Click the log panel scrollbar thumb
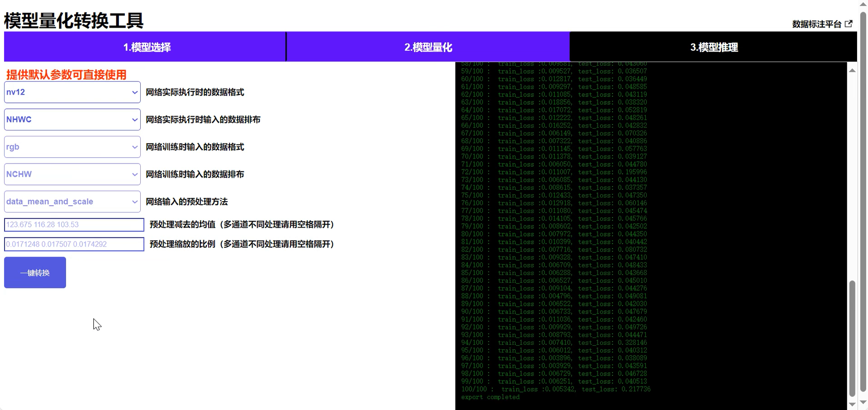 852,338
